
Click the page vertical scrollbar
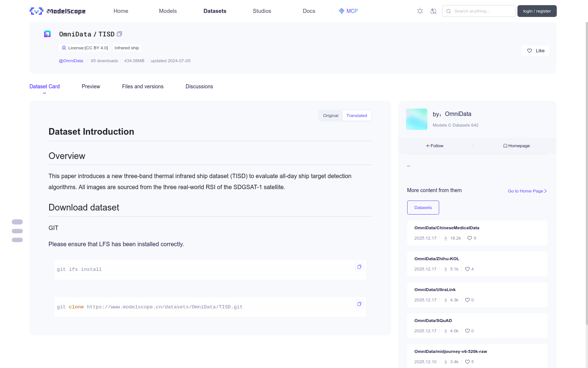click(x=587, y=173)
